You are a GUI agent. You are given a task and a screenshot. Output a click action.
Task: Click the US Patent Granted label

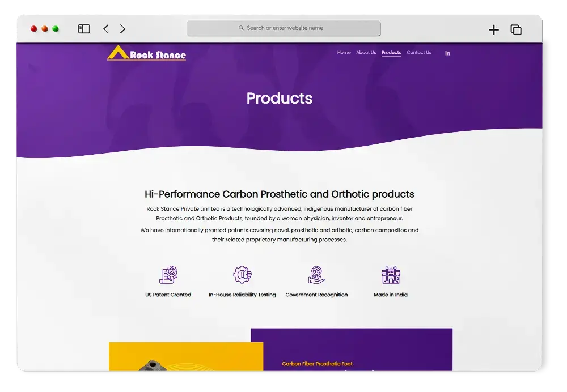coord(168,295)
